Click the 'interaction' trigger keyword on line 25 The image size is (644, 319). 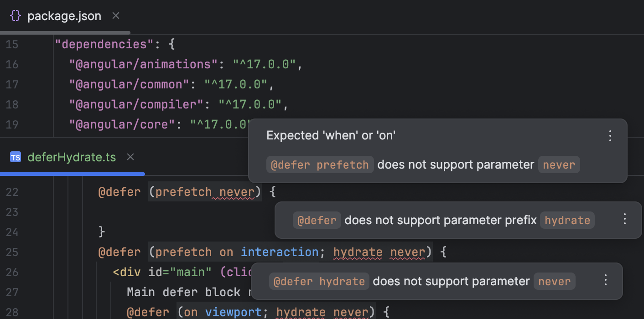(x=279, y=252)
